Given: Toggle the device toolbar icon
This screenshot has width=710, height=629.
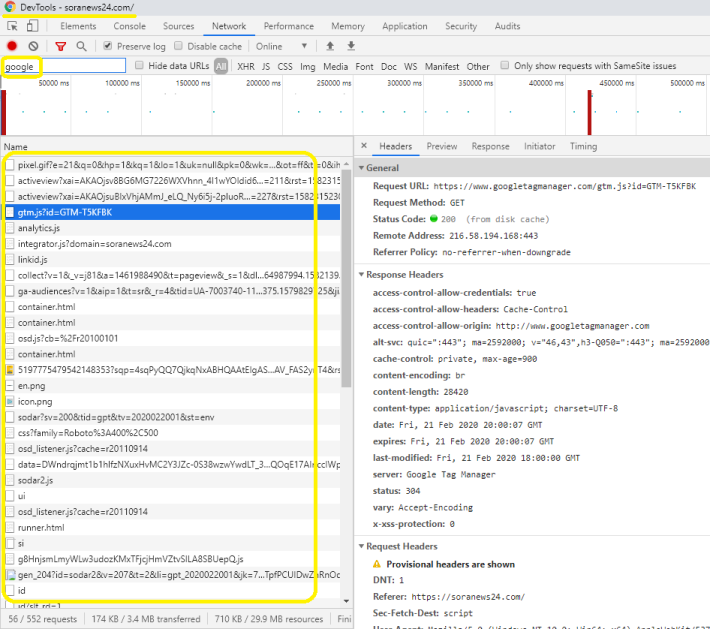Looking at the screenshot, I should point(32,26).
